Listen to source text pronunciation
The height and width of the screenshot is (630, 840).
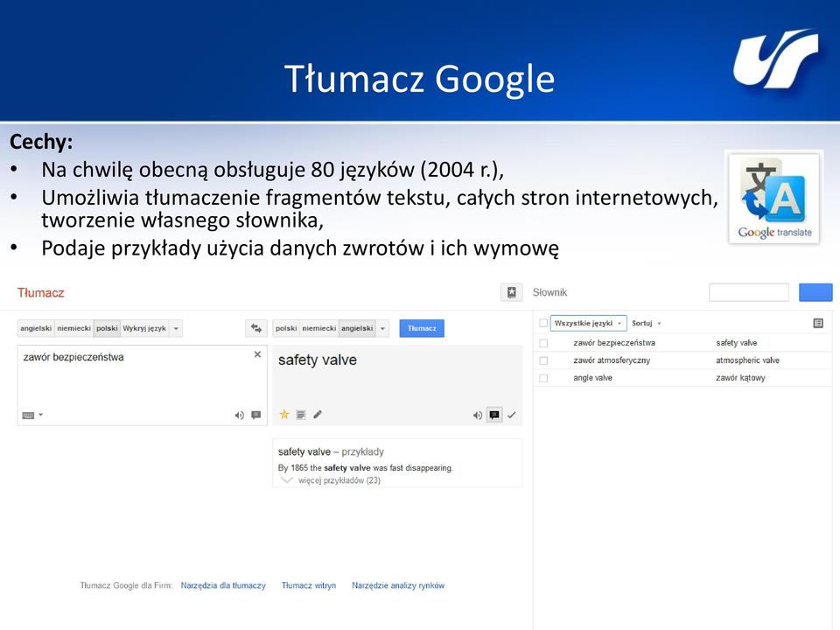(239, 415)
